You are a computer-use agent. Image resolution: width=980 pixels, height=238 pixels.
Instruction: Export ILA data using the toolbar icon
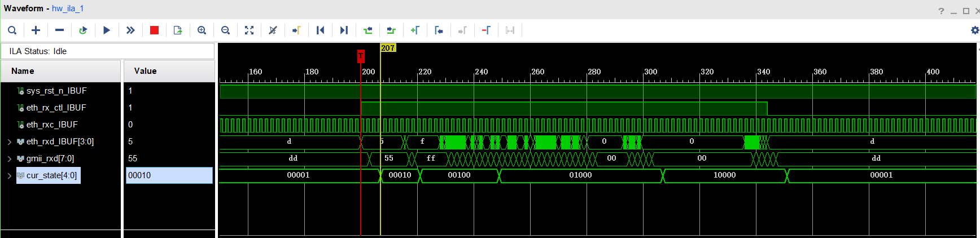click(x=178, y=30)
